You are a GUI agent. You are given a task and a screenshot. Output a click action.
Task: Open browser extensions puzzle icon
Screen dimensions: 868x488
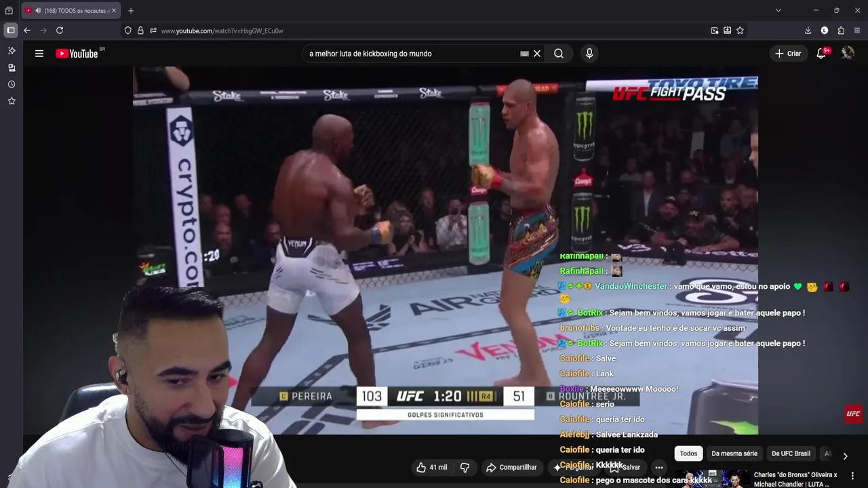(841, 30)
